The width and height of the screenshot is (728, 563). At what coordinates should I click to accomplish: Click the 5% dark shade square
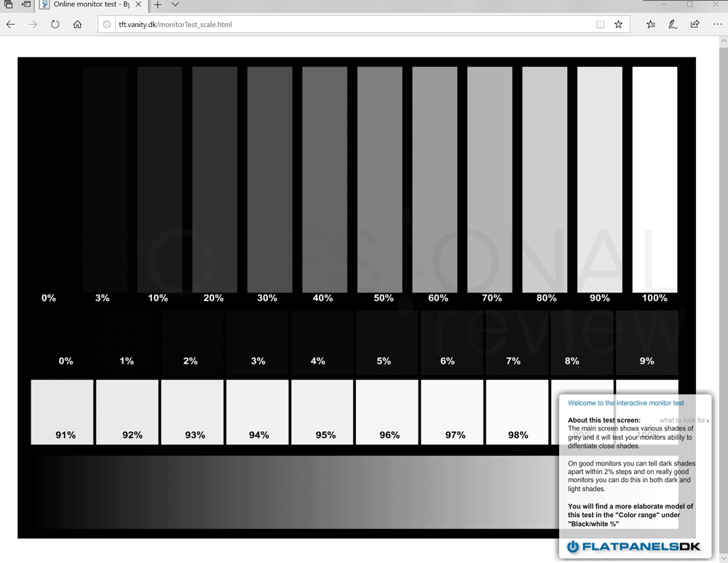click(x=387, y=343)
